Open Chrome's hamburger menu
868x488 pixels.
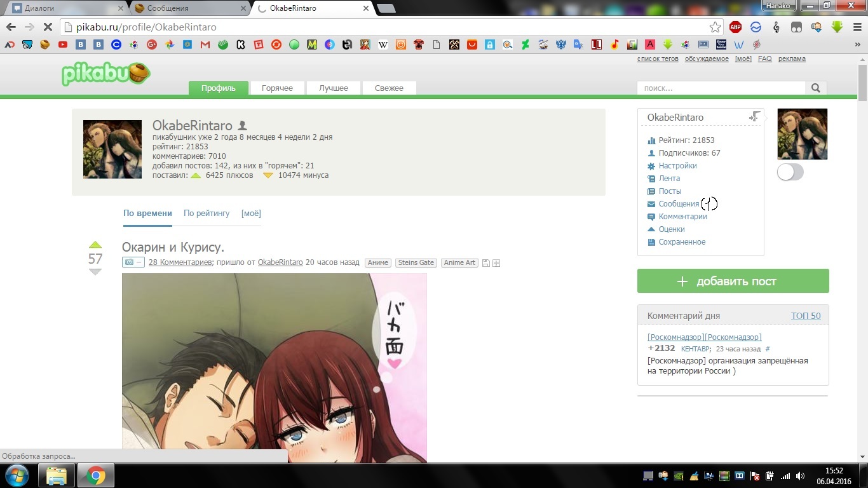point(856,27)
